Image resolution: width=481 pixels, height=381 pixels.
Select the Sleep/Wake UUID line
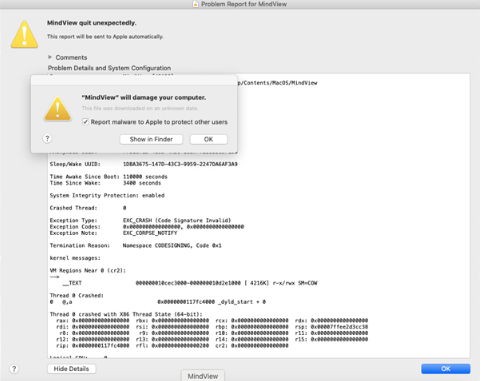[x=144, y=164]
